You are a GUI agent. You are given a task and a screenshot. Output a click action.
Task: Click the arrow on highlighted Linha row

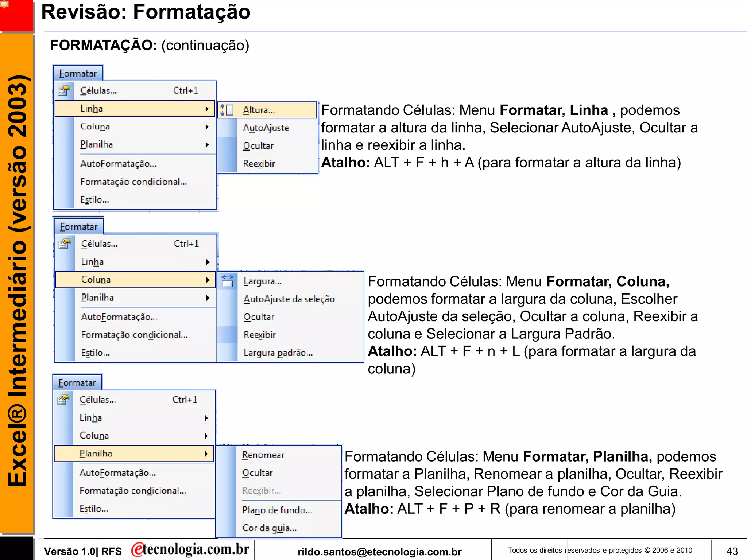click(207, 109)
